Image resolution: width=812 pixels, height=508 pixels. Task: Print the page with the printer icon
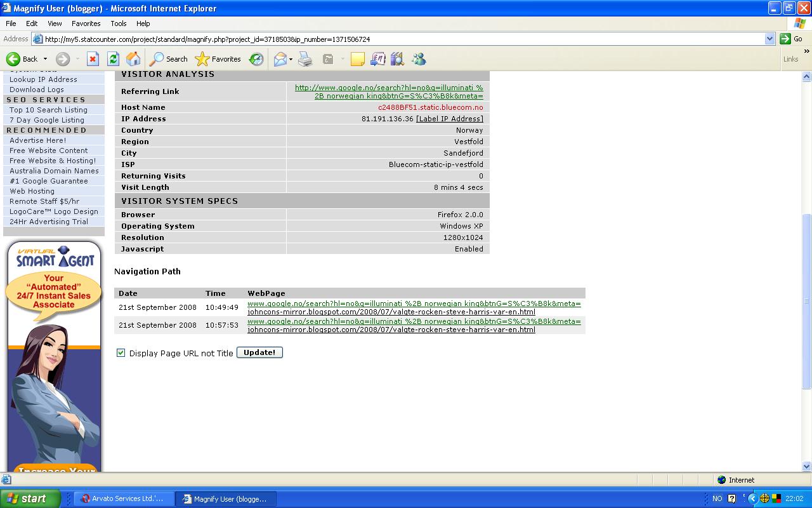pos(305,59)
